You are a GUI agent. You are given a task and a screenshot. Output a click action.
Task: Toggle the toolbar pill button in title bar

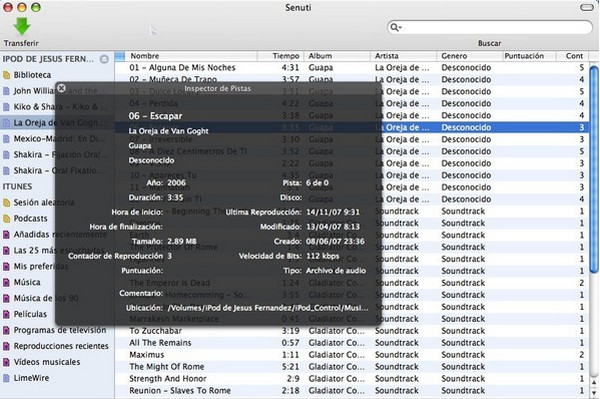[587, 7]
